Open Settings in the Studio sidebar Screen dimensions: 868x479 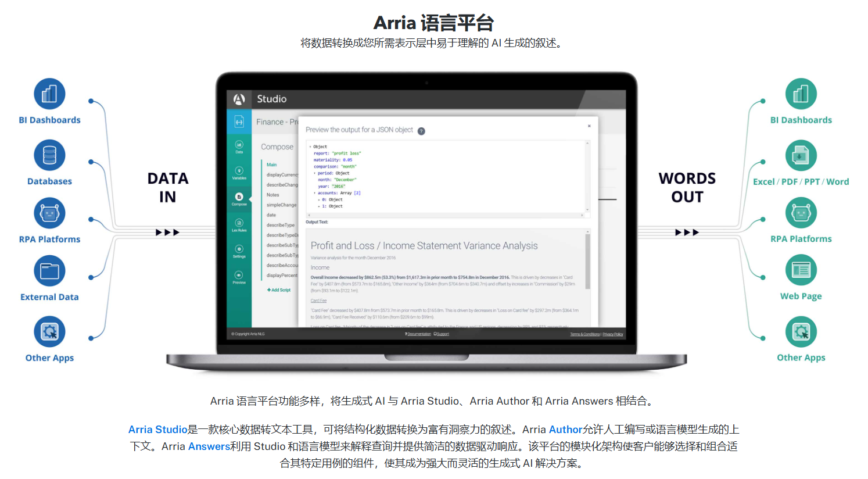(239, 251)
